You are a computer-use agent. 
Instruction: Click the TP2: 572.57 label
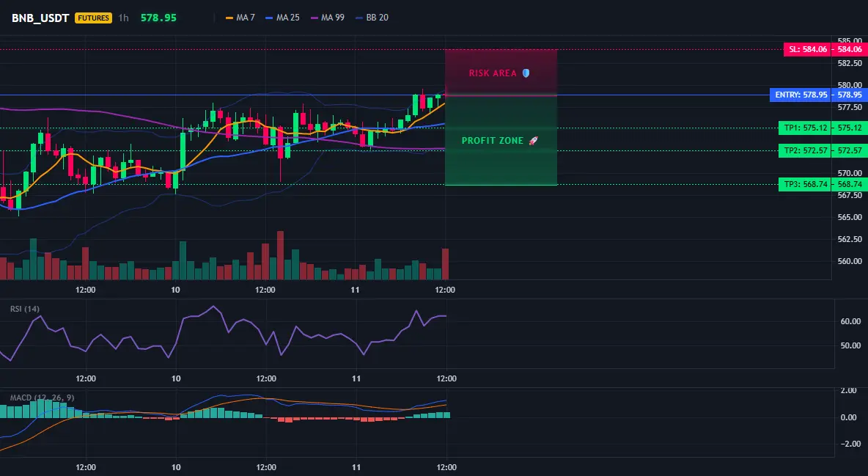(x=805, y=151)
